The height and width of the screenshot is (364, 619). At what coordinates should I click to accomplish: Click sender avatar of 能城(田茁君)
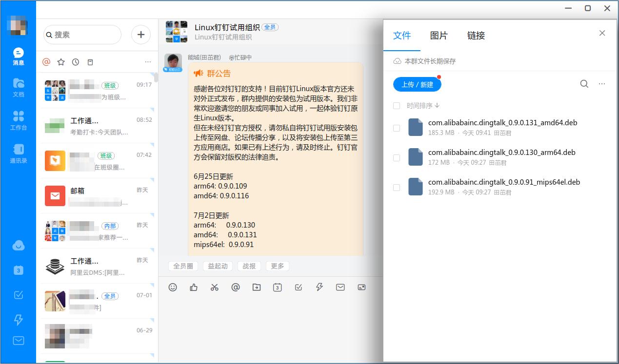[173, 63]
